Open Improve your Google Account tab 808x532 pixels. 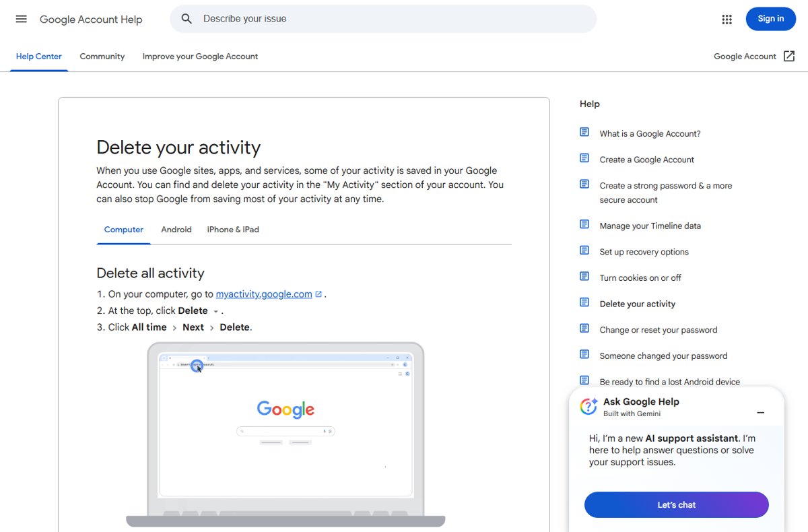pyautogui.click(x=200, y=57)
